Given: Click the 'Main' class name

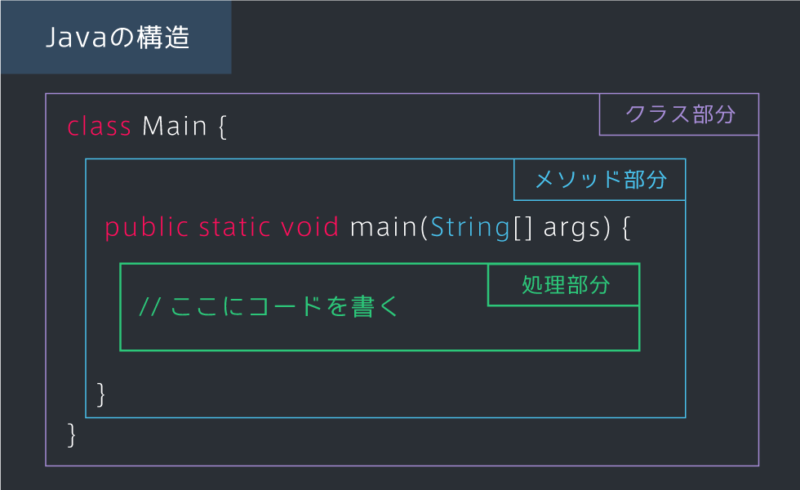Looking at the screenshot, I should (x=174, y=126).
